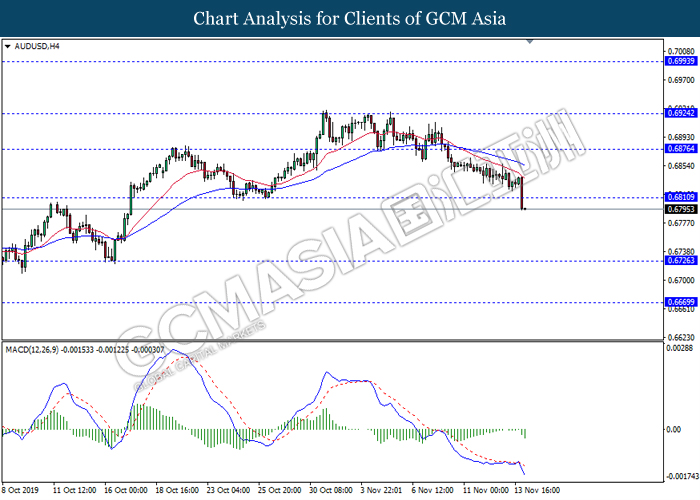Select the 0.68764 price level label
The width and height of the screenshot is (700, 500).
[681, 149]
